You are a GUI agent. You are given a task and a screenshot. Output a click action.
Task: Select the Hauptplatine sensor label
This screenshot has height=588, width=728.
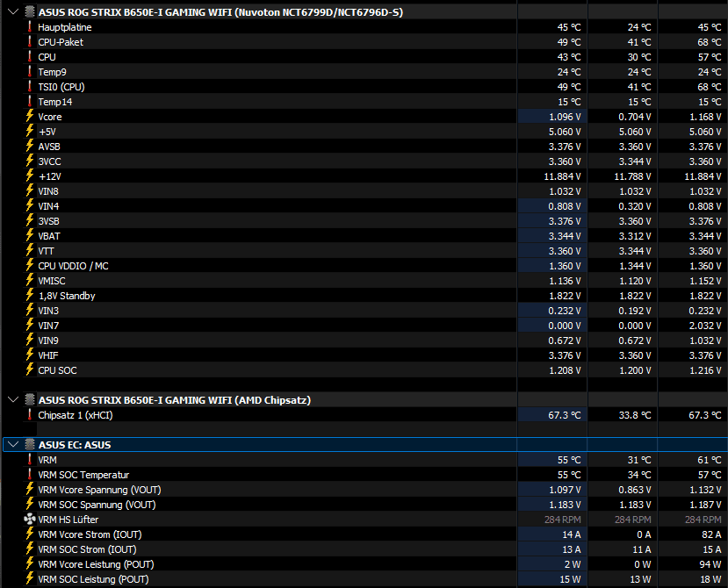click(65, 27)
